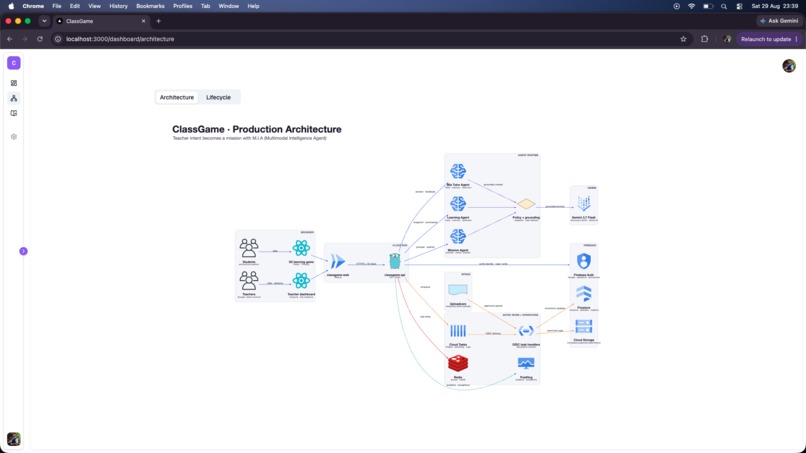This screenshot has width=806, height=453.
Task: Select the Teachers node icon
Action: [x=249, y=281]
